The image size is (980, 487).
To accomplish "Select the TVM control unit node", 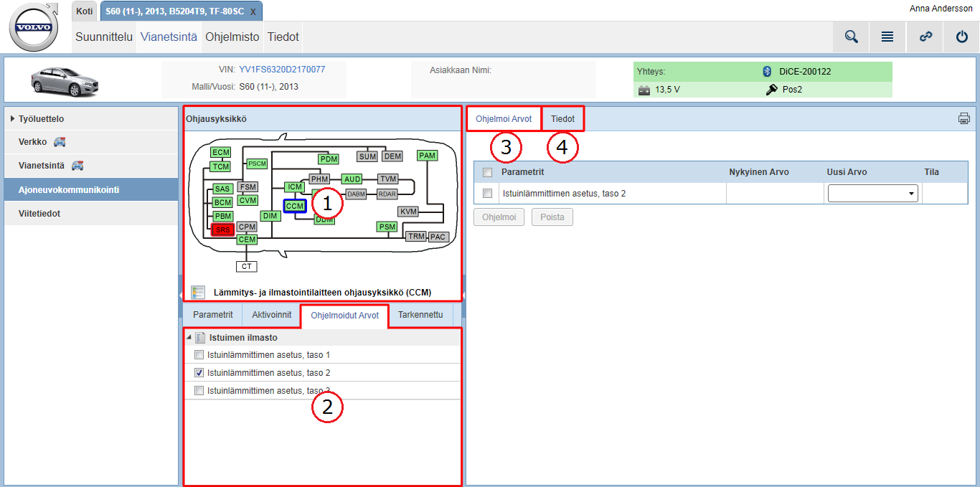I will 388,179.
